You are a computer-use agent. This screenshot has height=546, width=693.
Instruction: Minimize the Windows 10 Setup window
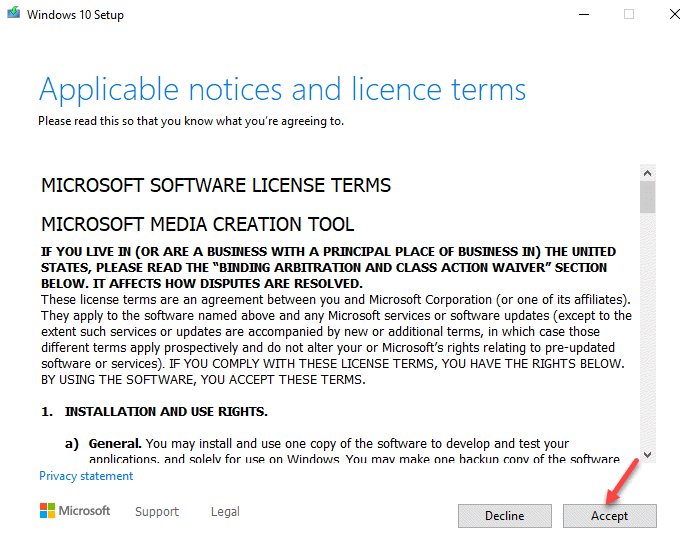pyautogui.click(x=584, y=15)
